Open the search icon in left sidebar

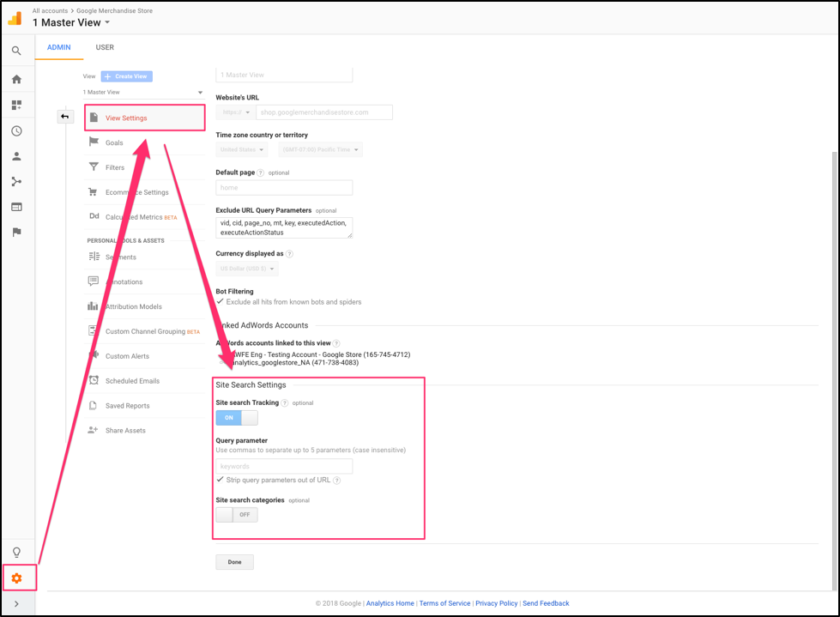point(16,51)
